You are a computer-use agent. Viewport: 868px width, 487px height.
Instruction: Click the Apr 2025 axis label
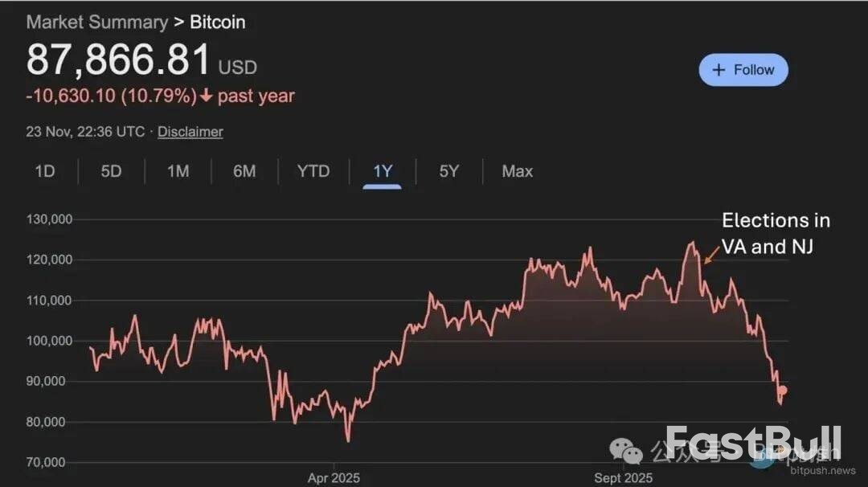334,477
